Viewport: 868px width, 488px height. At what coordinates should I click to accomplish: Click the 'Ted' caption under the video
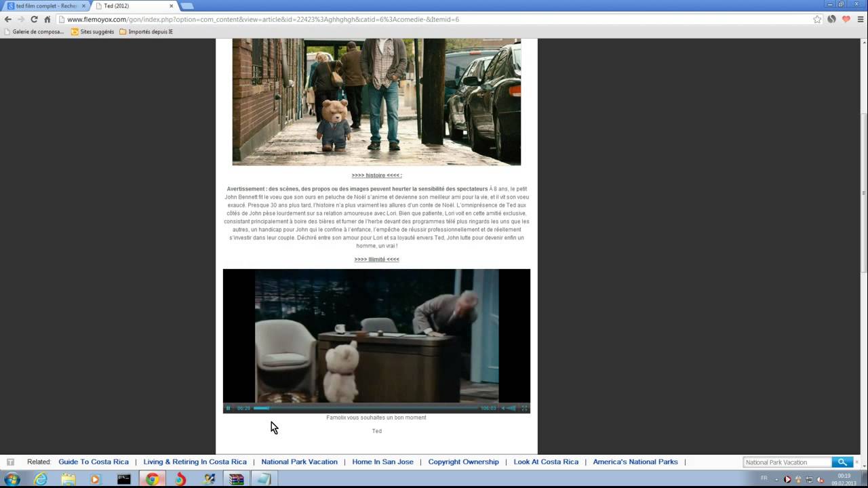(x=376, y=431)
